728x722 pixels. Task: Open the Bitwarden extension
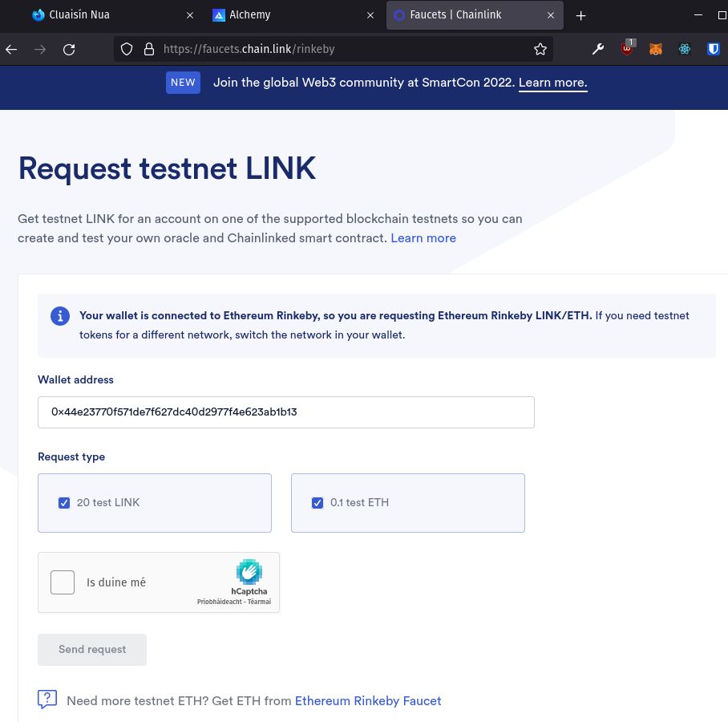(x=713, y=49)
